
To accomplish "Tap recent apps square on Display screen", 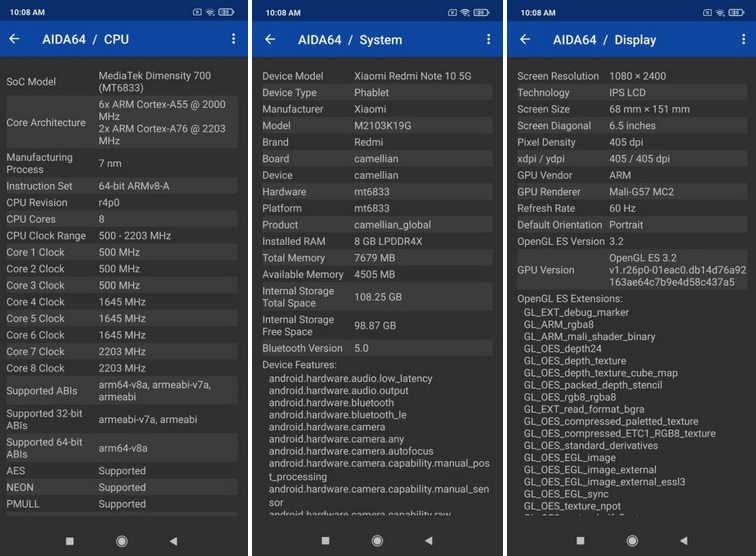I will tap(580, 541).
